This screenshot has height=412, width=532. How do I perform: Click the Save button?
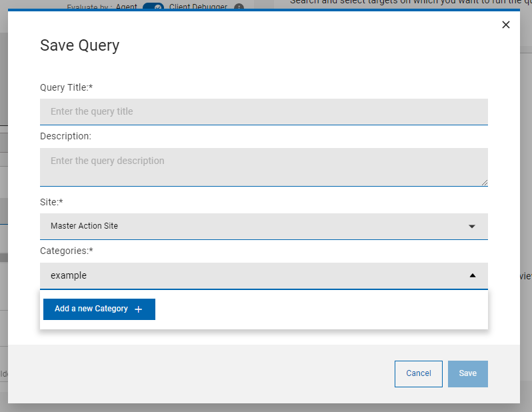[467, 373]
